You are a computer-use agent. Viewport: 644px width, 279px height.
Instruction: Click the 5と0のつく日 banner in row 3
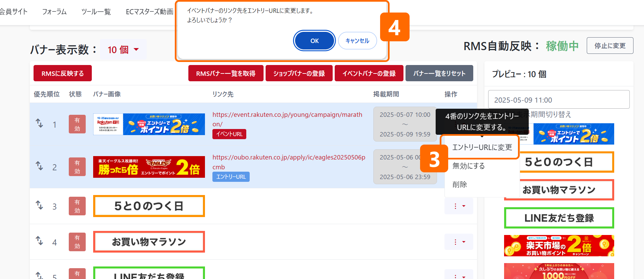(x=149, y=206)
